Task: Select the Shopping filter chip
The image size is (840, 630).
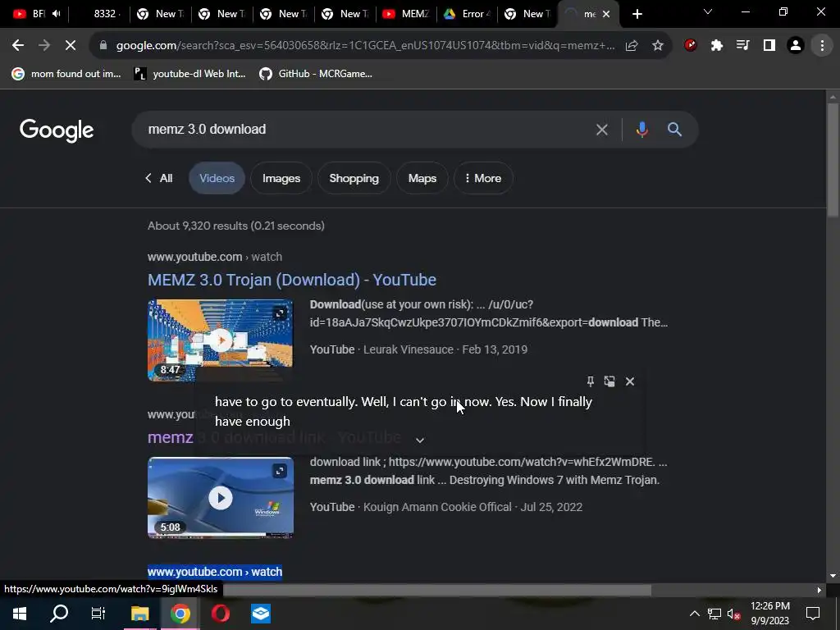Action: coord(354,178)
